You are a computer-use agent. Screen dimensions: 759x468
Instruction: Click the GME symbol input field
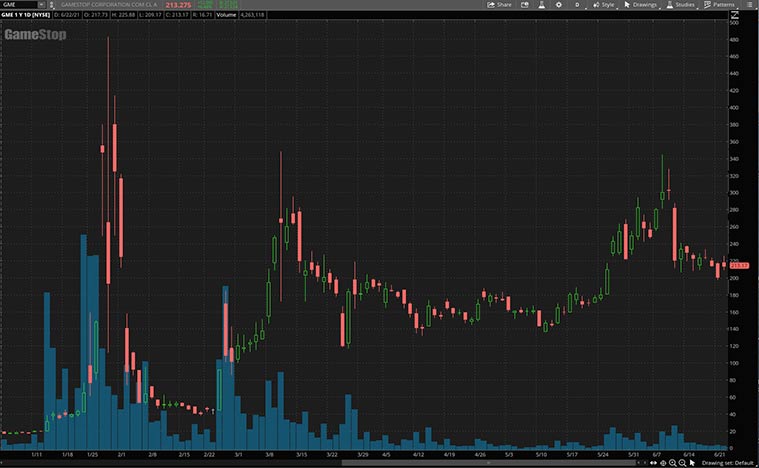point(19,5)
